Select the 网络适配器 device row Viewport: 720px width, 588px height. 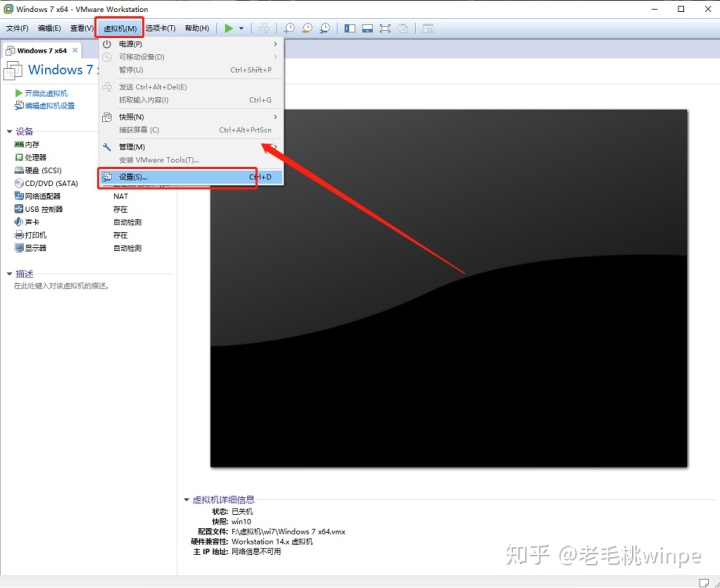[x=37, y=196]
